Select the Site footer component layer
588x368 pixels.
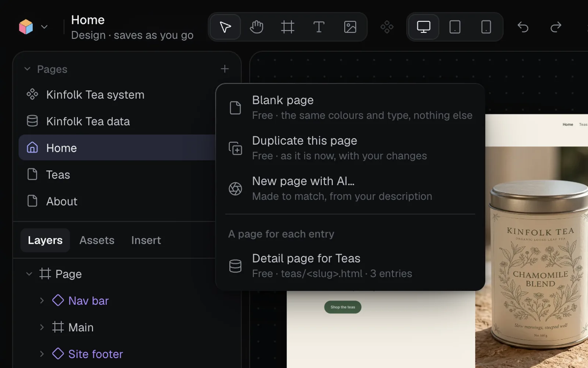coord(96,354)
